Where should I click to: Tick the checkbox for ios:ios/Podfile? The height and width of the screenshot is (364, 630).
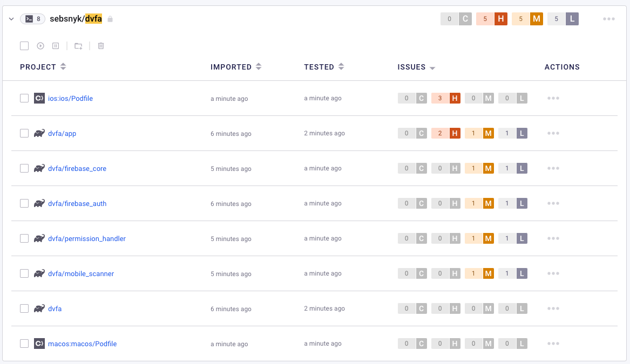coord(24,98)
